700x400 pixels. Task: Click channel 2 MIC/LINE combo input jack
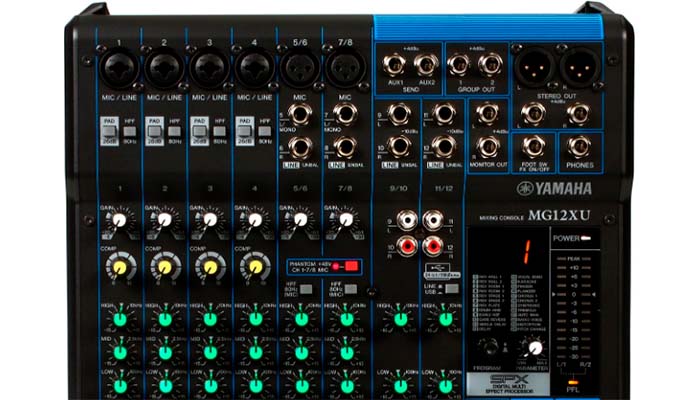164,67
